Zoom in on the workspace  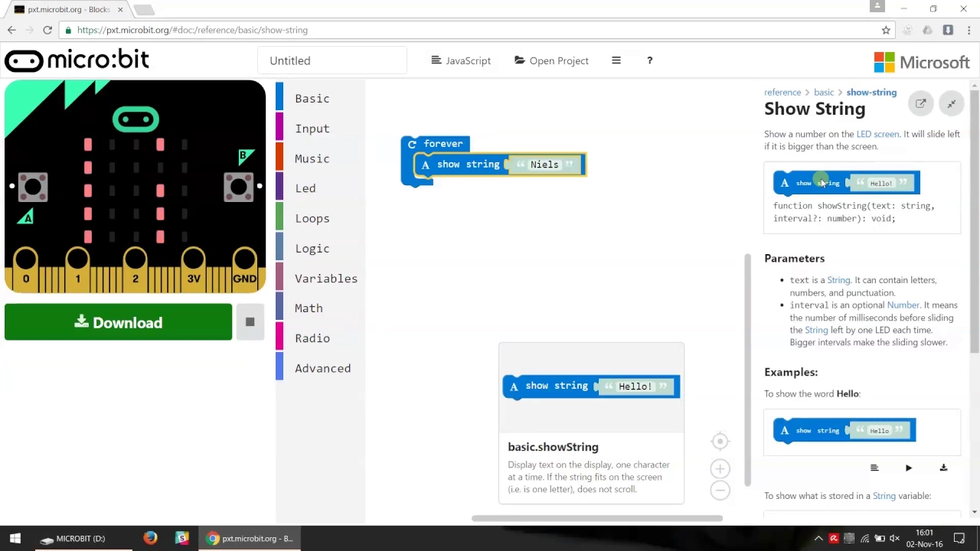coord(720,468)
